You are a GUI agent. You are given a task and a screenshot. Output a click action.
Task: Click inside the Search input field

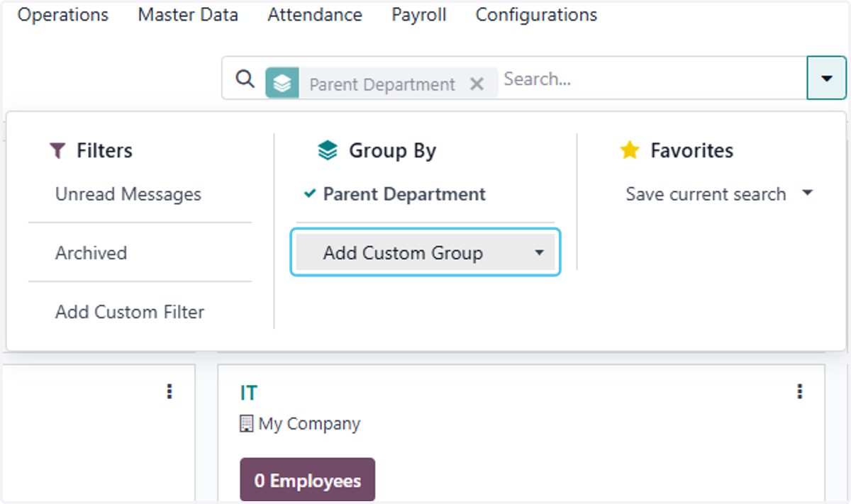click(652, 79)
